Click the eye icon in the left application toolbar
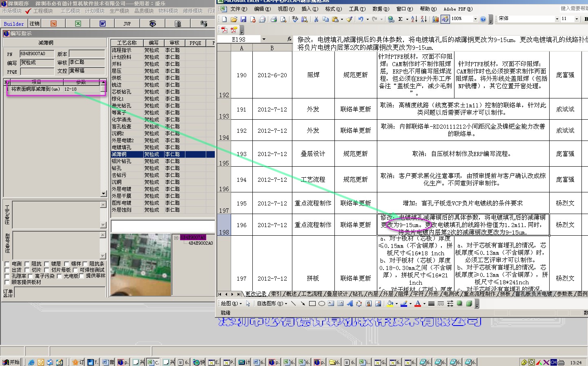Image resolution: width=588 pixels, height=366 pixels. (152, 24)
